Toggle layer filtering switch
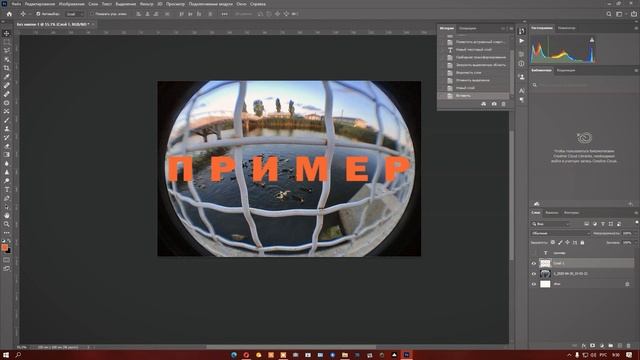The image size is (640, 360). coord(637,222)
